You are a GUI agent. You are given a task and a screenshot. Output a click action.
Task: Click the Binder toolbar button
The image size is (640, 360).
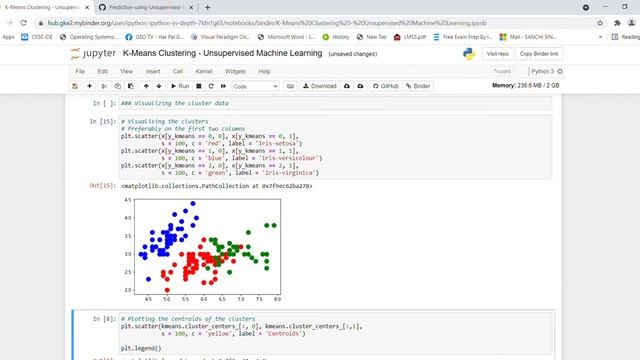pos(418,86)
